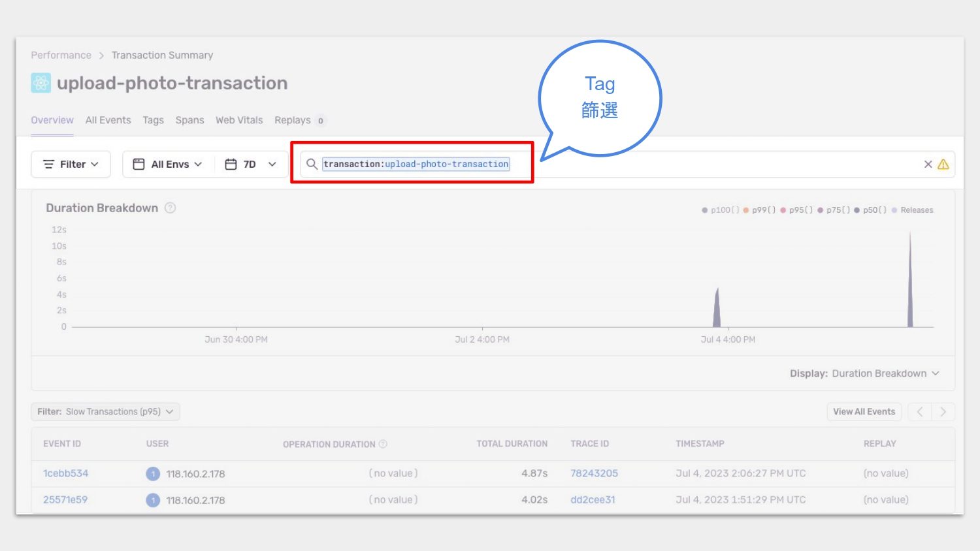
Task: Click the React project icon beside title
Action: (x=41, y=83)
